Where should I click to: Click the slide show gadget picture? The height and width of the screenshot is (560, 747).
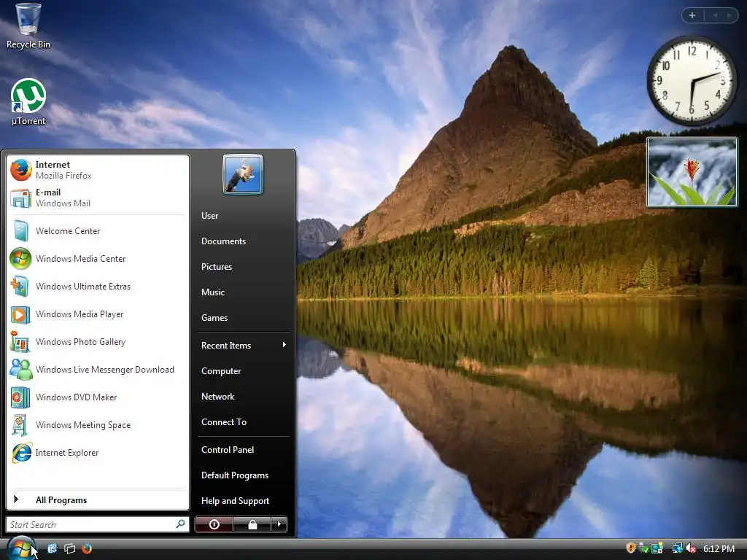[692, 172]
